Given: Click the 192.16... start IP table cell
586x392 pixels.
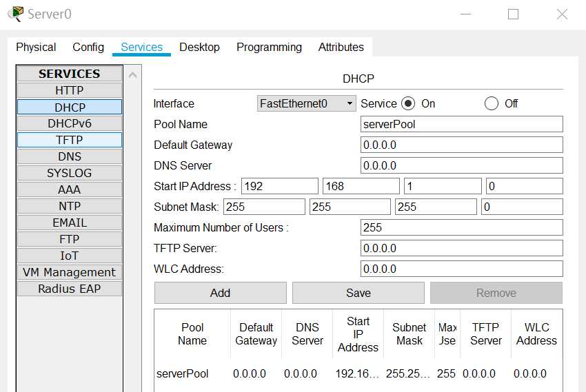Looking at the screenshot, I should pos(358,373).
